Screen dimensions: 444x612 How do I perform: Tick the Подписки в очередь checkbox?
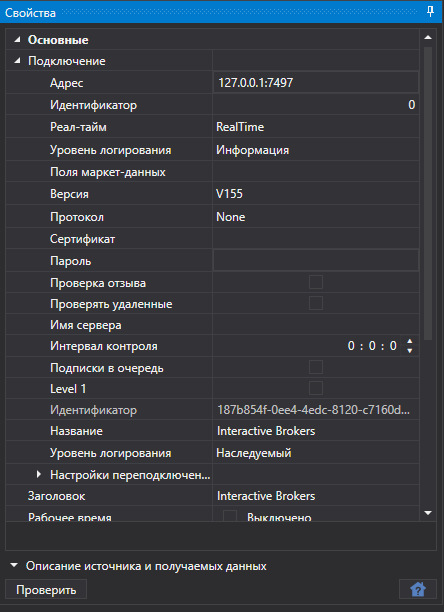[316, 367]
